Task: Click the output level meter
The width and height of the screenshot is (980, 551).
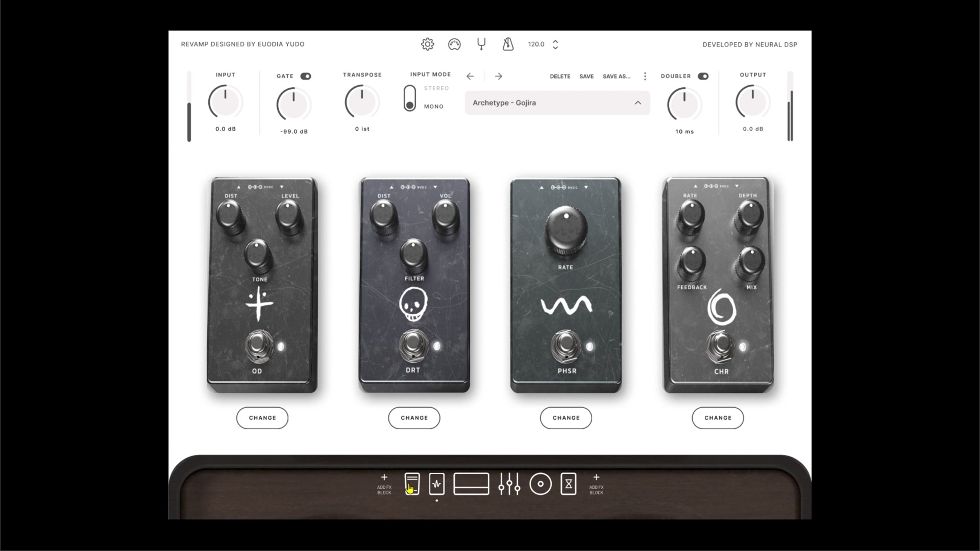Action: point(790,107)
